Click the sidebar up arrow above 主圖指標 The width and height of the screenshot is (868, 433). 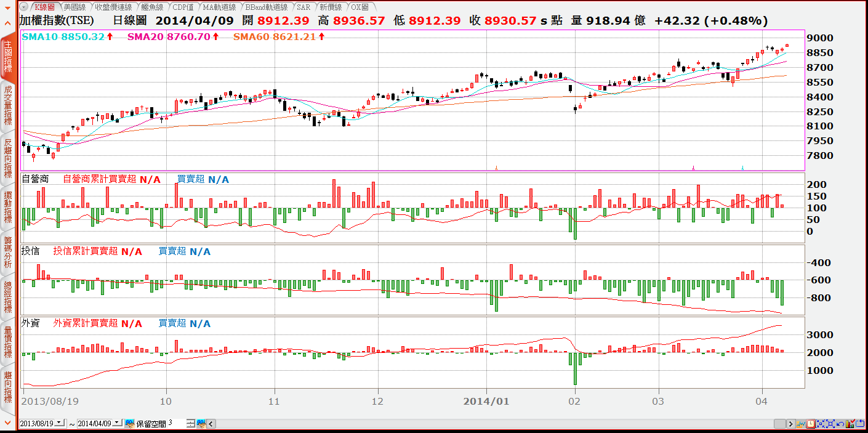point(8,22)
